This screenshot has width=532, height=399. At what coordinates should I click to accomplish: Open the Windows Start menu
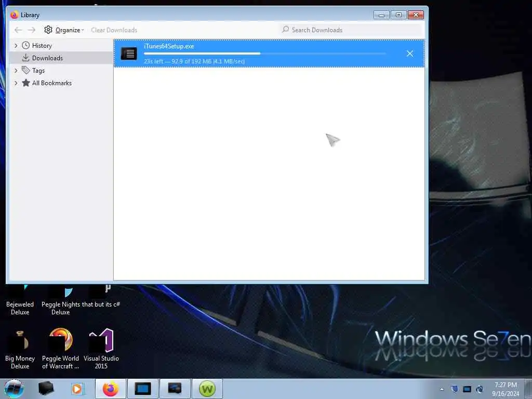(14, 389)
